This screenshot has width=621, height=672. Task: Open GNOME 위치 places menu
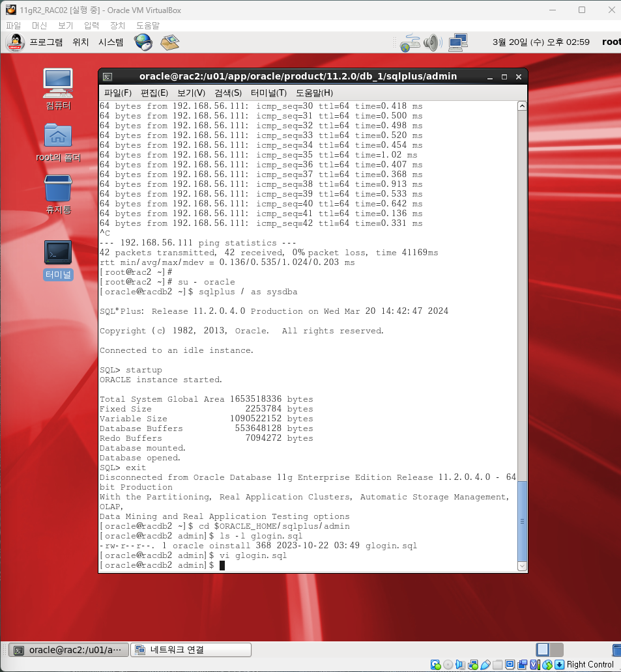81,42
